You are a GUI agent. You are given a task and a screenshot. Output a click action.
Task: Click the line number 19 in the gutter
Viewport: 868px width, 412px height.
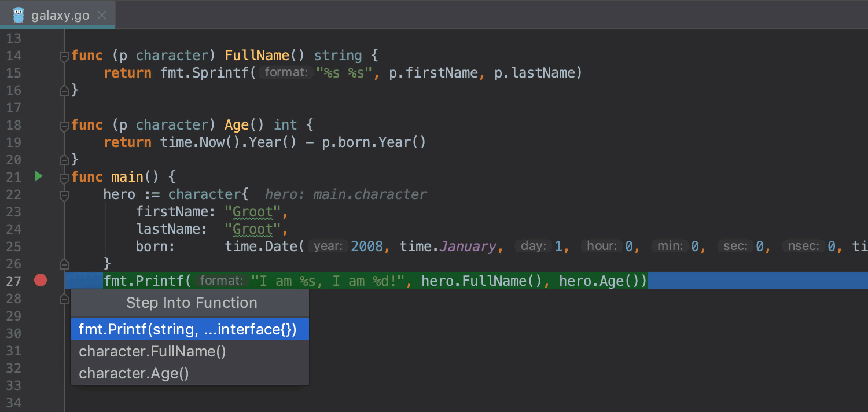[x=13, y=142]
